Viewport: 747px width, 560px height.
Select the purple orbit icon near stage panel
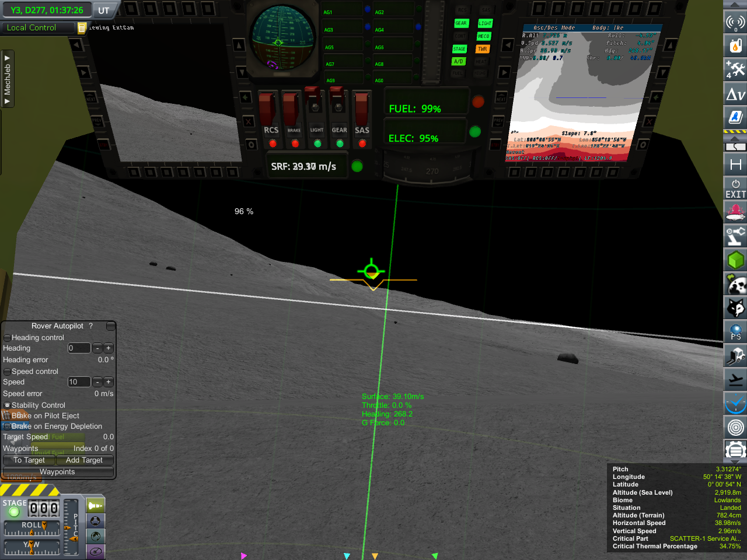[x=96, y=551]
